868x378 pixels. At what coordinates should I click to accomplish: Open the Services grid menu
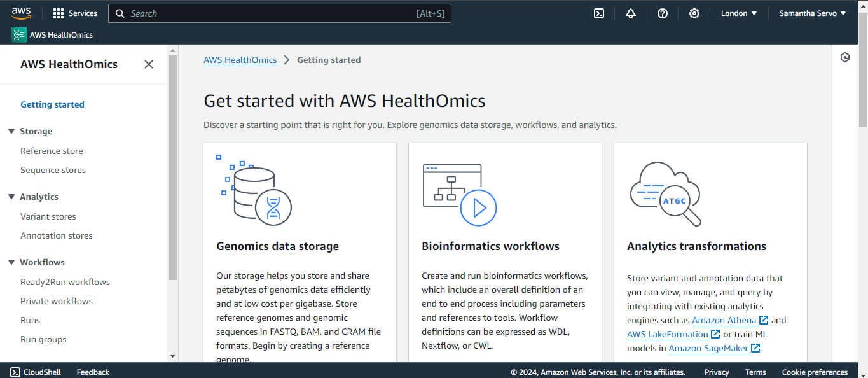pos(75,13)
